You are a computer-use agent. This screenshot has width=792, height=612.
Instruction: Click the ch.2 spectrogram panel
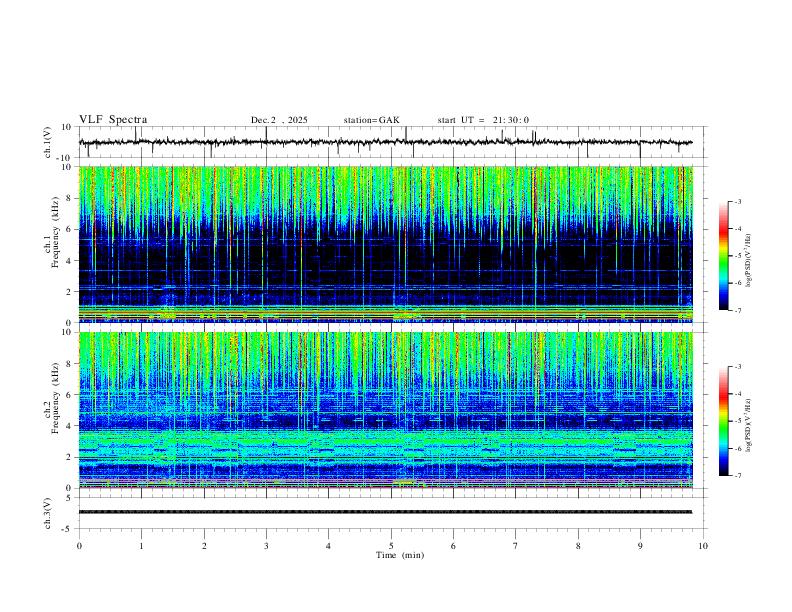[x=385, y=410]
